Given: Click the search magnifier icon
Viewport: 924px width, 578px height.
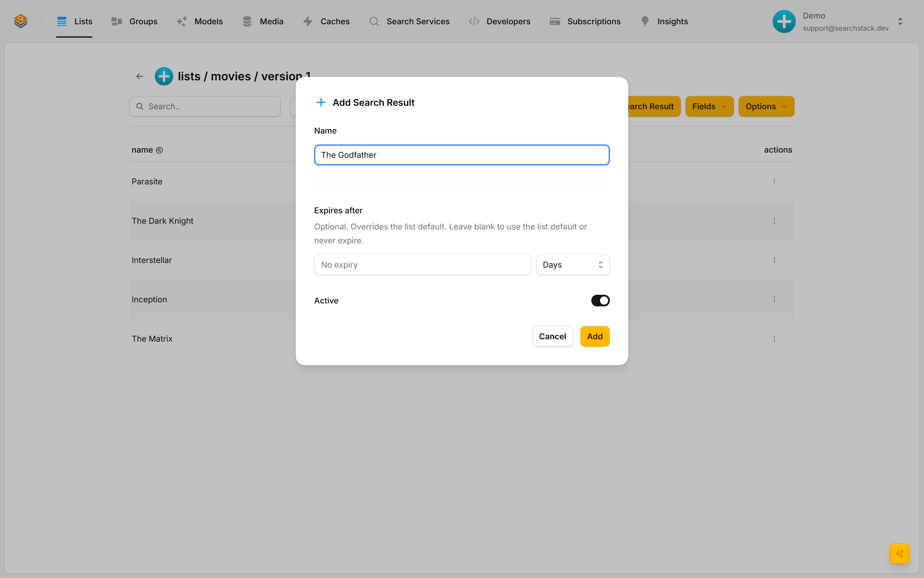Looking at the screenshot, I should tap(140, 106).
